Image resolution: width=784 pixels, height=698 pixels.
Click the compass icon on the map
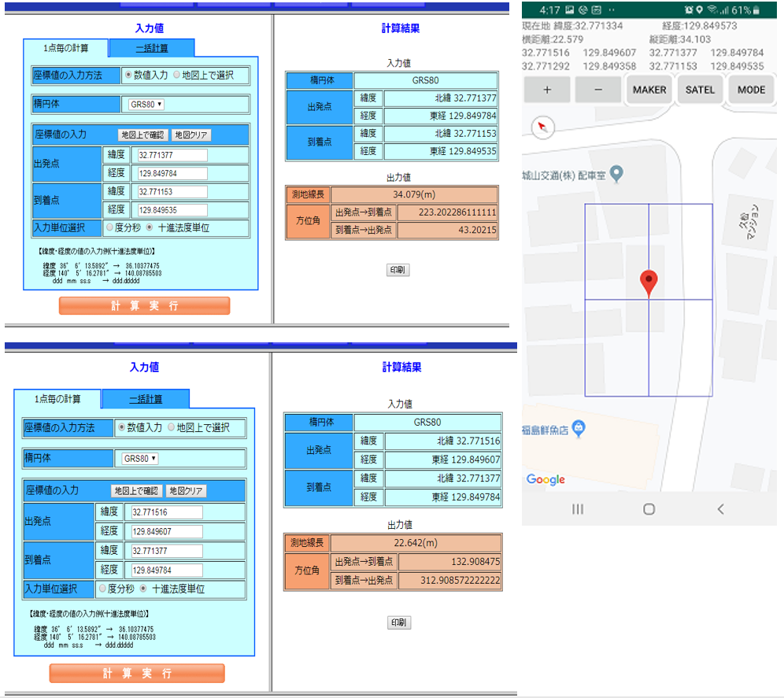[x=543, y=127]
